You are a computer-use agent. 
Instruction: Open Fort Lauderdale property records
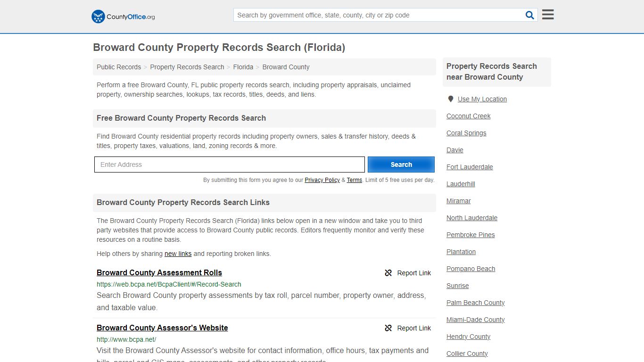[x=470, y=167]
